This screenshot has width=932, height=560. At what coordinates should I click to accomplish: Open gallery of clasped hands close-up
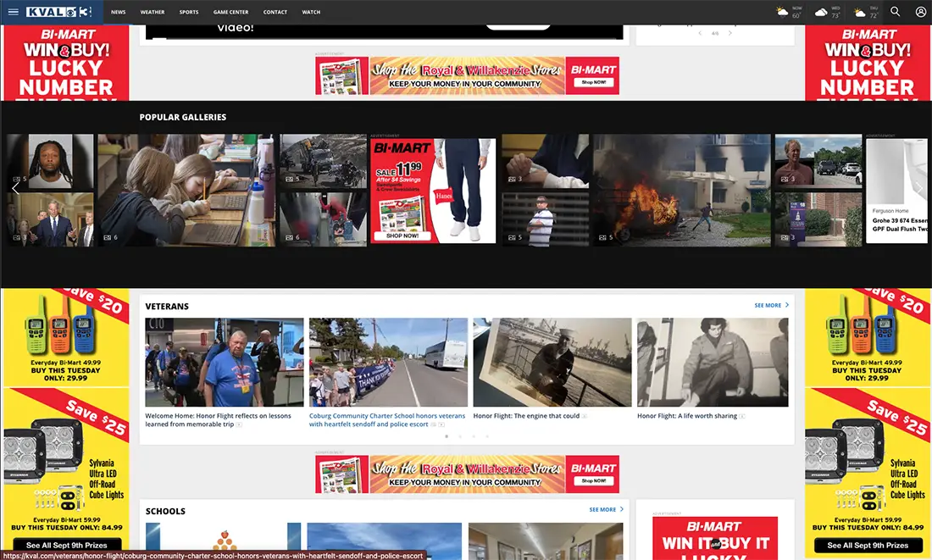(x=545, y=161)
